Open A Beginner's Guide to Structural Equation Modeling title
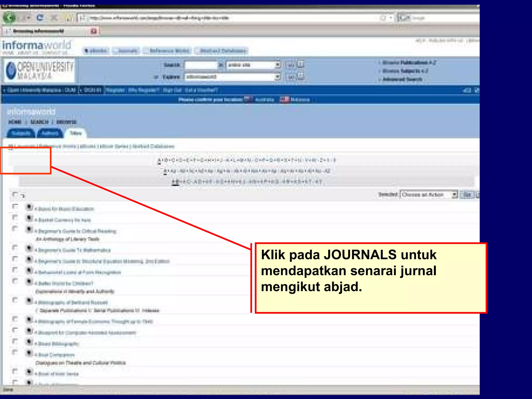This screenshot has width=532, height=399. 103,261
